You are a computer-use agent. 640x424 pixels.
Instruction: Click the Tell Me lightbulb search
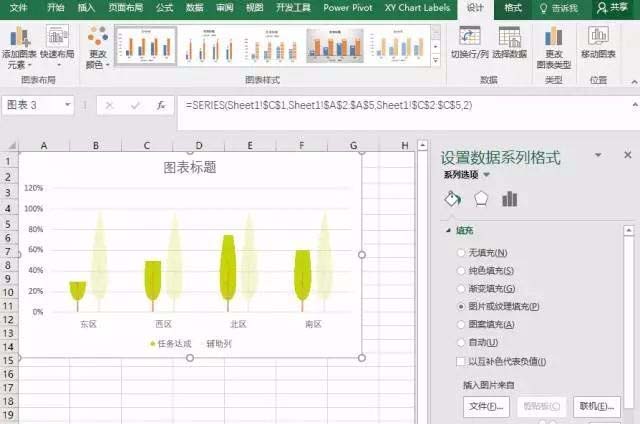[558, 8]
